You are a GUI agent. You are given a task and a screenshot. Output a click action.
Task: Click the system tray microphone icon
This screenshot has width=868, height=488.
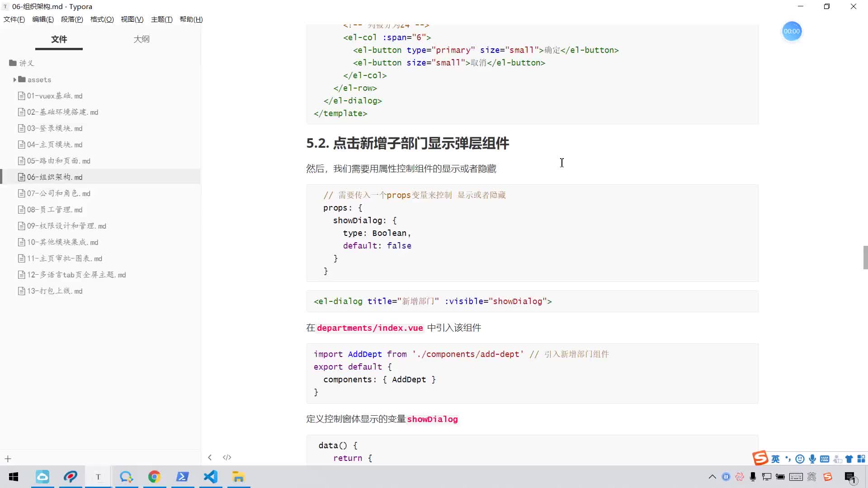753,477
